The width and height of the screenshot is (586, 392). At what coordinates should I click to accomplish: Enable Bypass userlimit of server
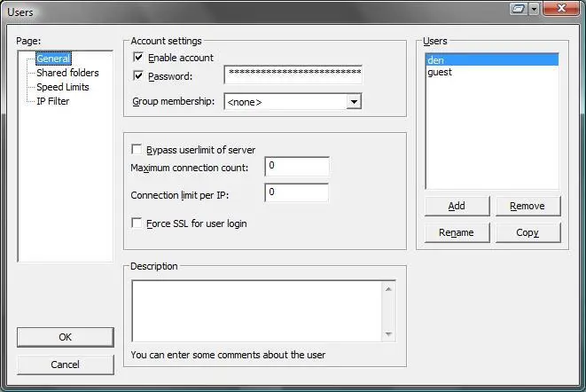point(137,150)
